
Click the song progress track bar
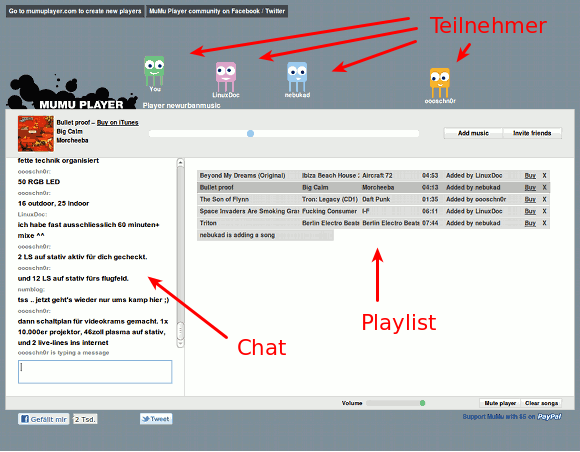pyautogui.click(x=284, y=134)
